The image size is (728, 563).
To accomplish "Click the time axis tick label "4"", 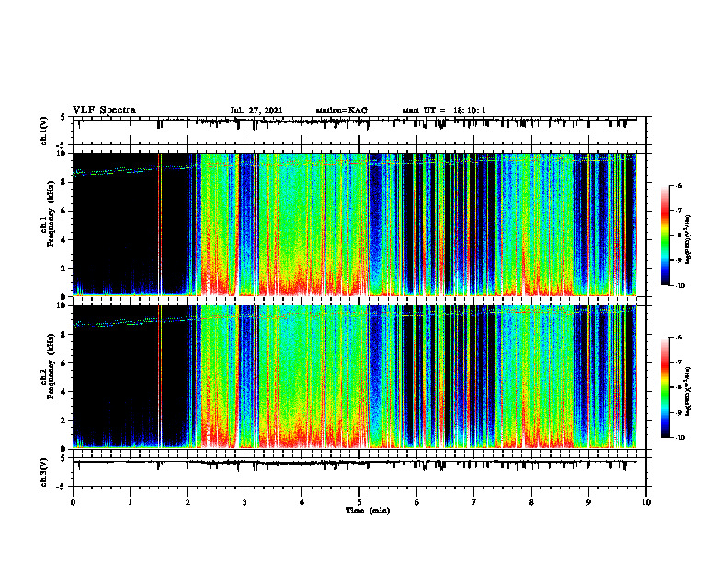I will click(x=302, y=502).
